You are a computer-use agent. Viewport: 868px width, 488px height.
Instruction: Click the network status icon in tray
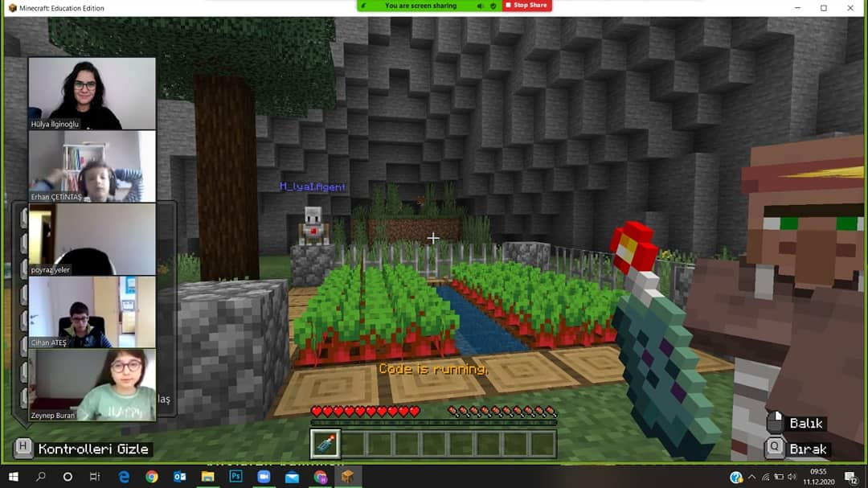point(765,477)
